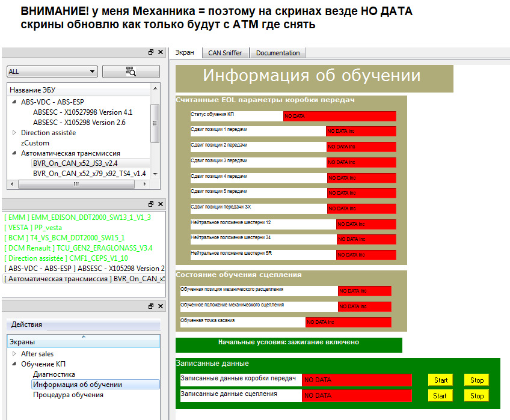This screenshot has width=510, height=420.
Task: Expand the Direction assistée tree node
Action: pos(14,133)
